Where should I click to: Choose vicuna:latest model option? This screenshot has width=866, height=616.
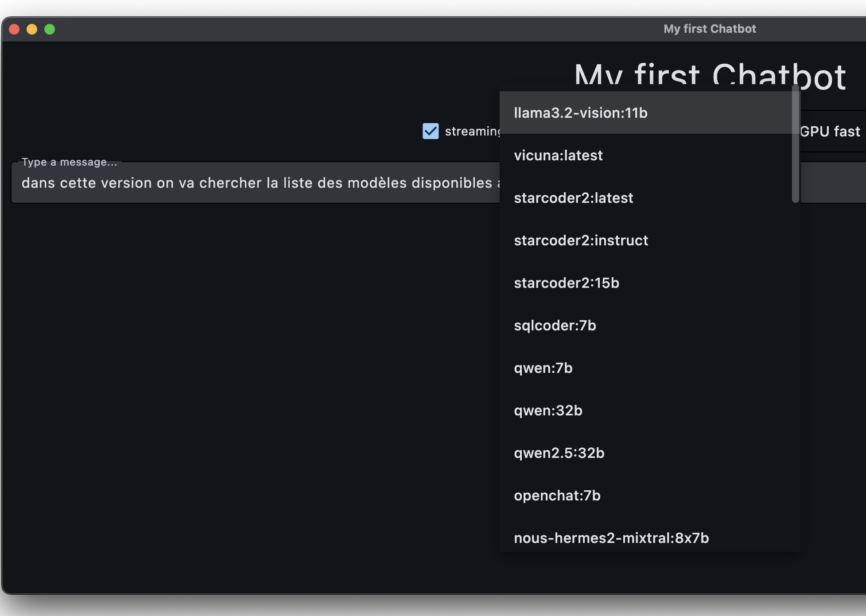click(x=558, y=155)
